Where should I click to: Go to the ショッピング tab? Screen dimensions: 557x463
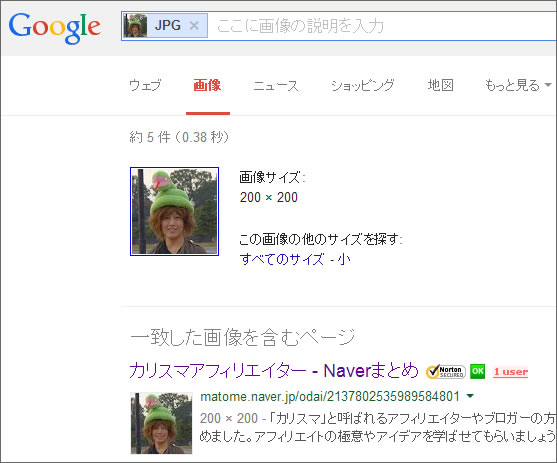(x=363, y=85)
